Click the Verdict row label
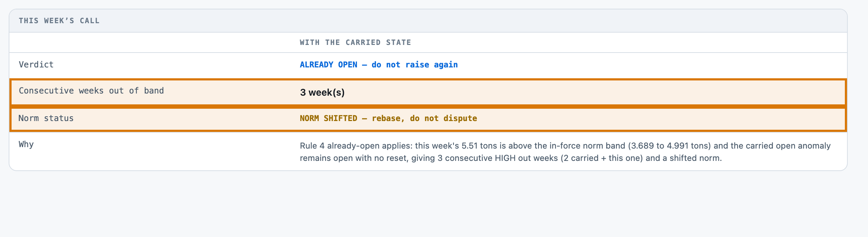 [36, 65]
